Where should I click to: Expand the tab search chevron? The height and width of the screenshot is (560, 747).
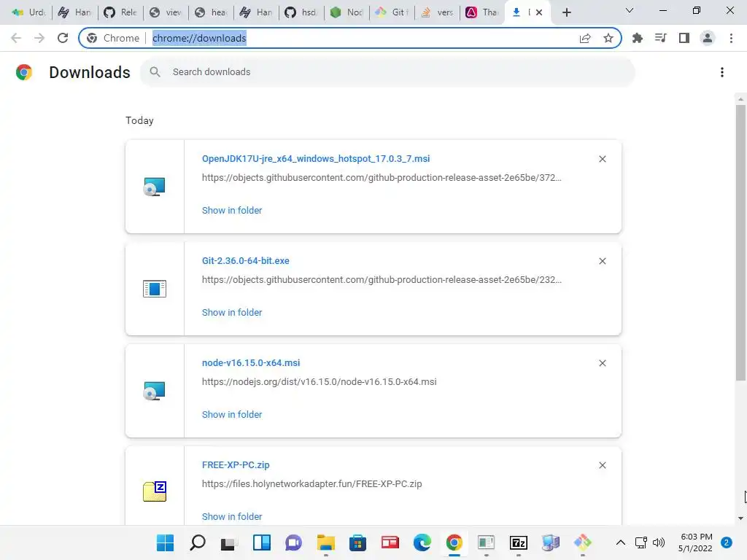click(630, 10)
